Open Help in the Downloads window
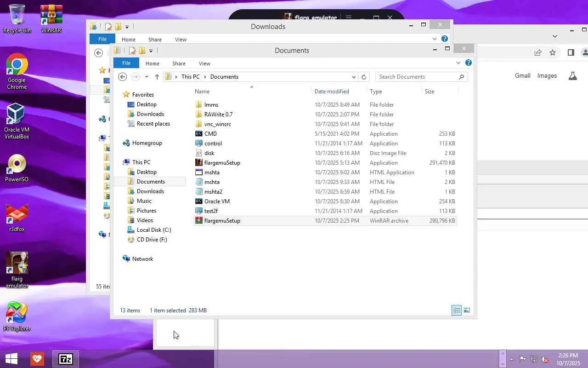Image resolution: width=588 pixels, height=368 pixels. click(x=445, y=39)
